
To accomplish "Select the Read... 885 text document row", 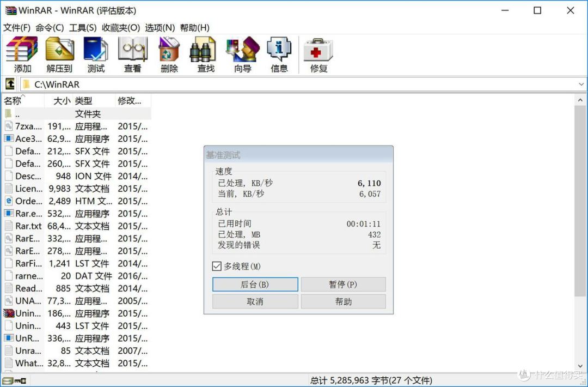I will 77,288.
